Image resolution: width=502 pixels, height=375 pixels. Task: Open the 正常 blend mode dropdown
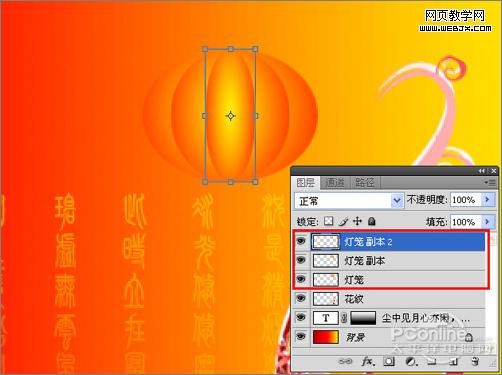pos(349,201)
